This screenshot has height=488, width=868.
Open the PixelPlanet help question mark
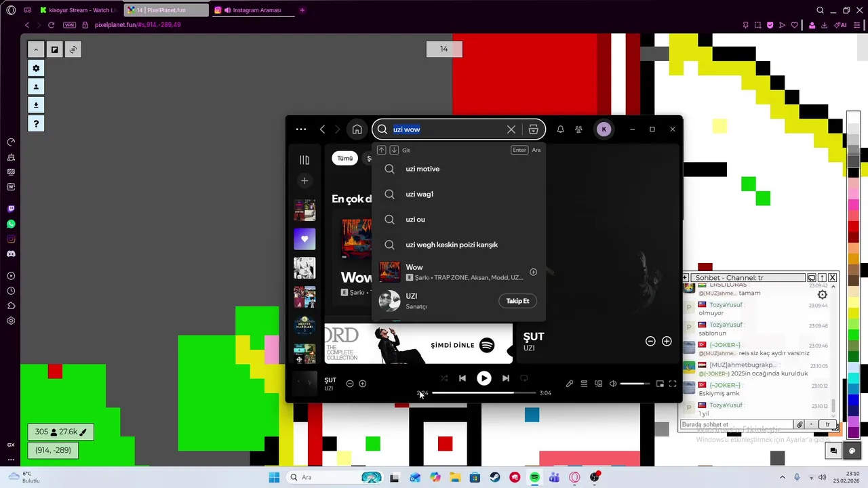pyautogui.click(x=36, y=123)
